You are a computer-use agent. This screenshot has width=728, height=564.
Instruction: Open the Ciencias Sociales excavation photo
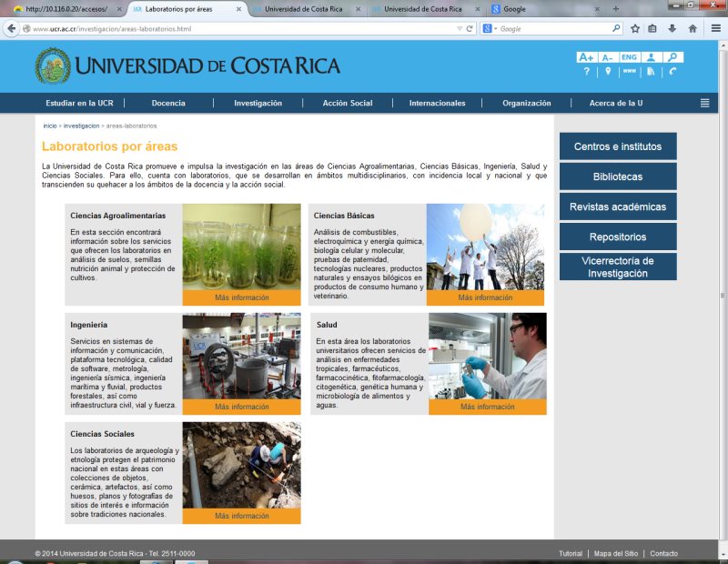(x=242, y=465)
